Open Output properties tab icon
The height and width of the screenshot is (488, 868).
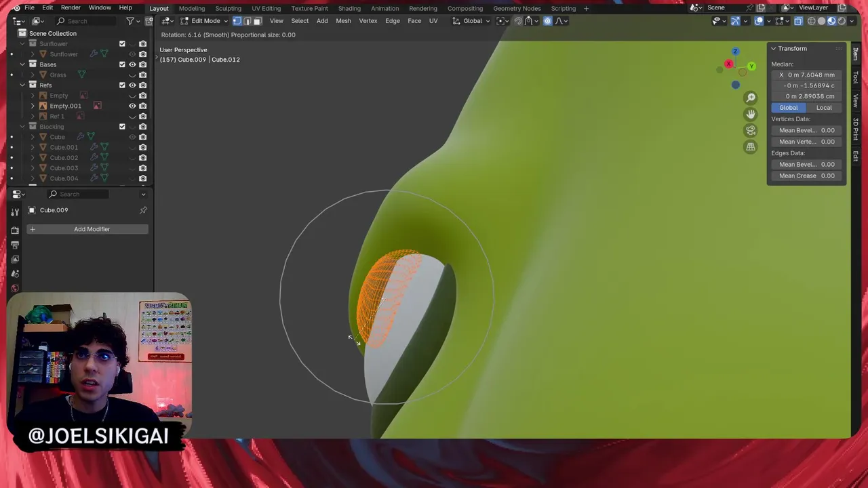point(15,245)
